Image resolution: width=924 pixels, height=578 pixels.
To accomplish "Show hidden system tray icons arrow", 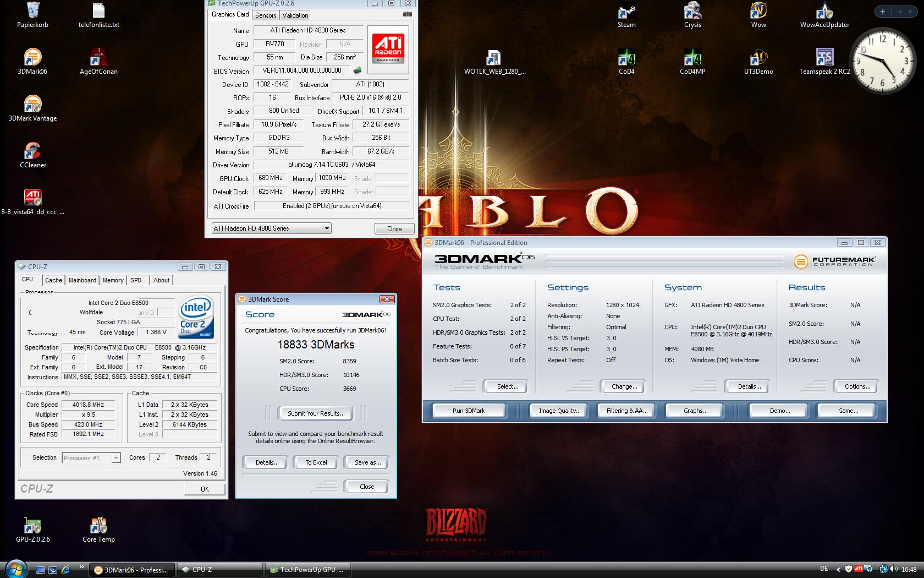I will [838, 570].
